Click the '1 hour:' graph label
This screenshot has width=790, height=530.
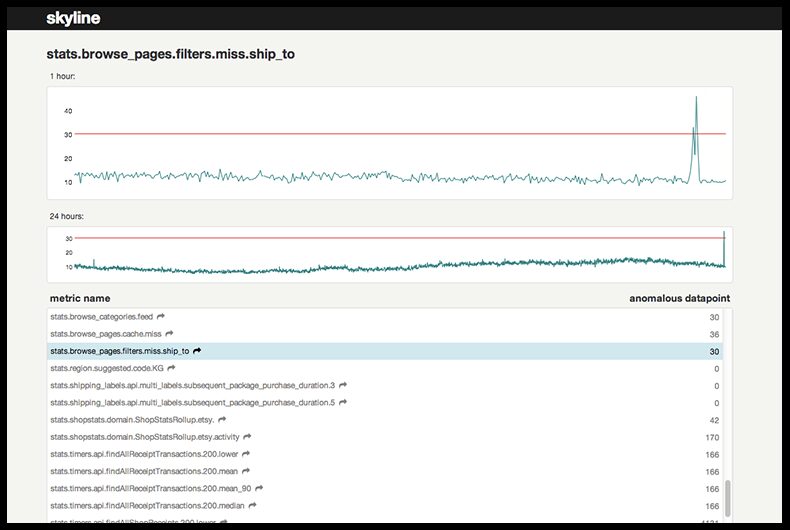coord(62,76)
